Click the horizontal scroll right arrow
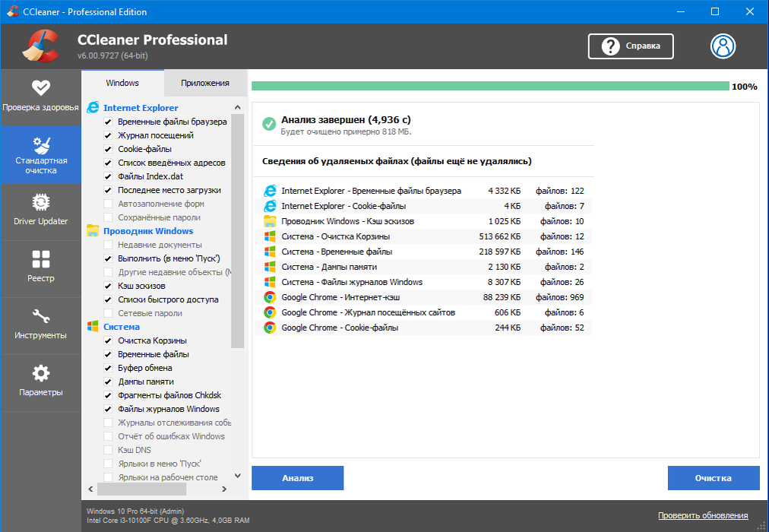 pos(224,489)
